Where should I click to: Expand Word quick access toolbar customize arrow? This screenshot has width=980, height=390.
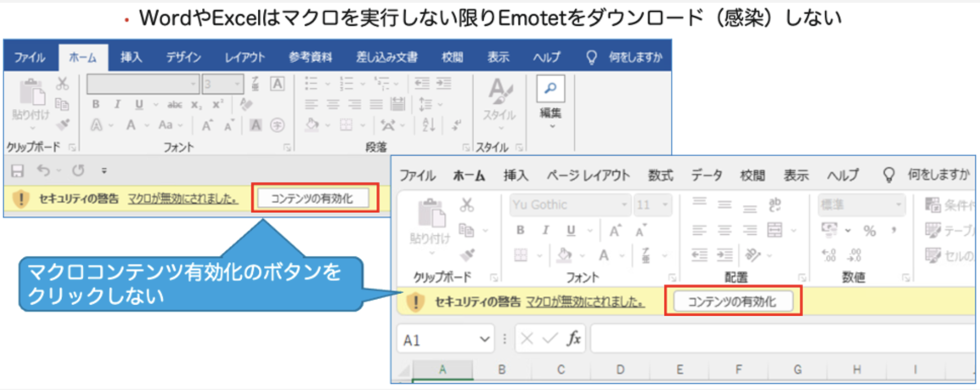(104, 170)
